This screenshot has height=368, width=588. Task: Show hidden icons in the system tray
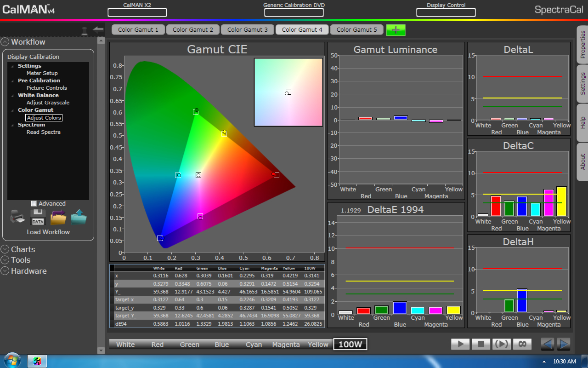(544, 362)
